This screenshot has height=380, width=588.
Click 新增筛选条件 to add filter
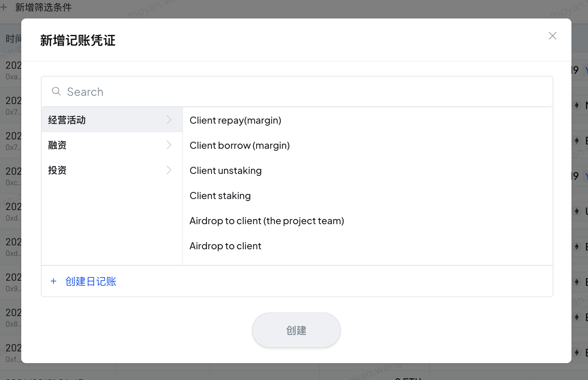43,7
